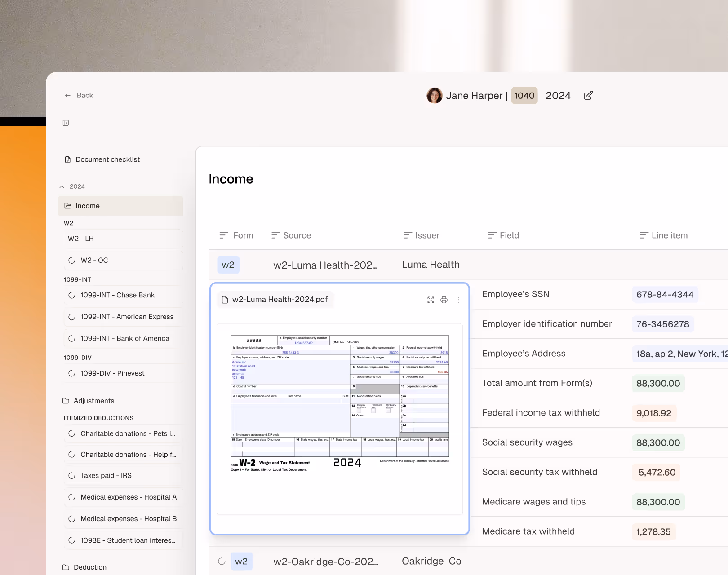Click Medicare tax withheld value 1,278.35
This screenshot has width=728, height=575.
click(x=653, y=532)
